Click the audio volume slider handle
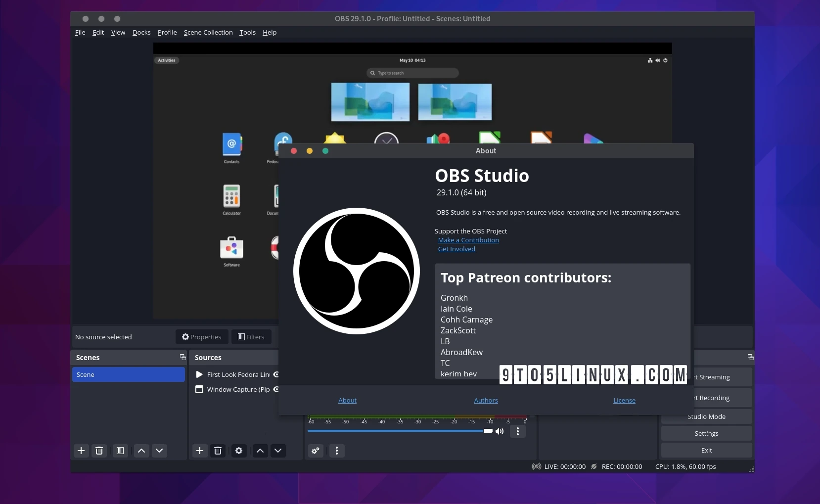 (488, 431)
